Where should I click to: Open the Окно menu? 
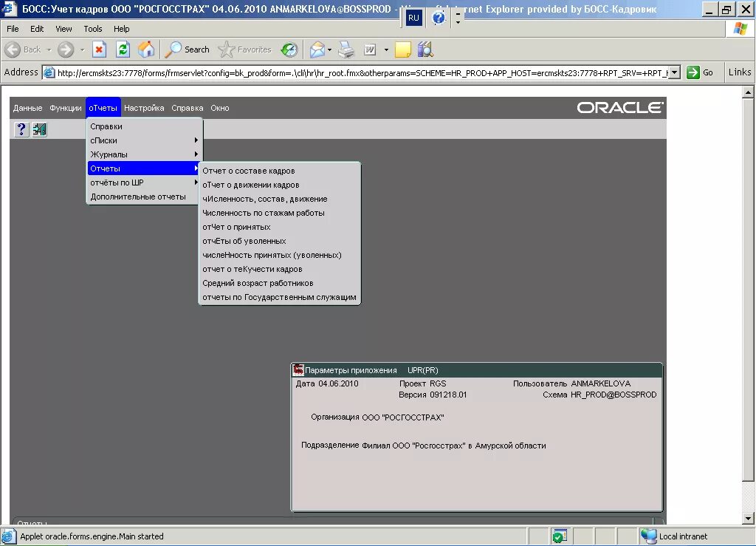[220, 108]
